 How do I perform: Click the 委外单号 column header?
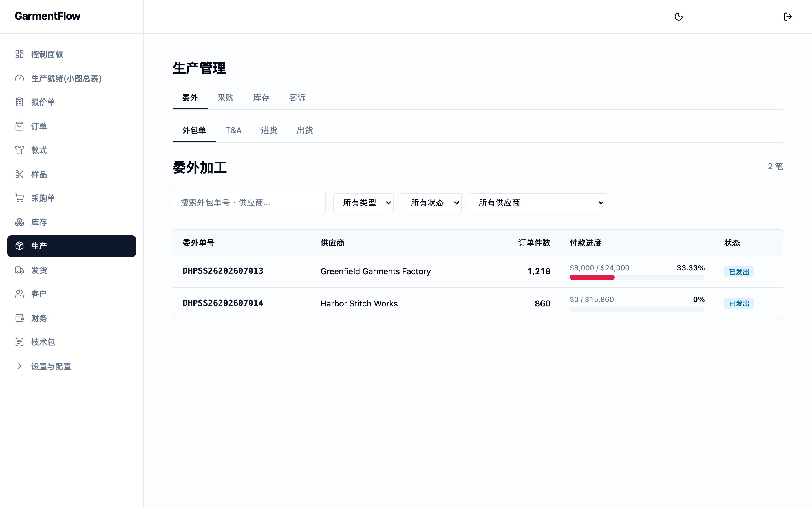tap(199, 243)
